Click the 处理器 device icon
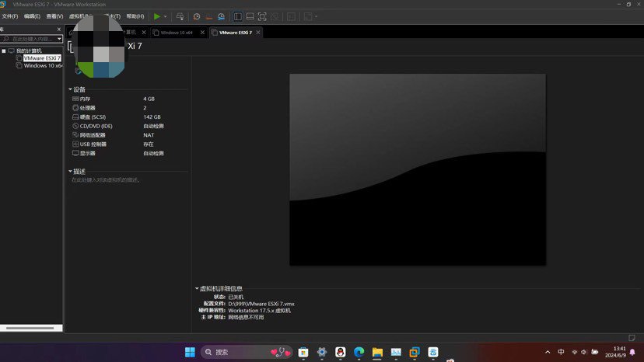 pyautogui.click(x=75, y=108)
